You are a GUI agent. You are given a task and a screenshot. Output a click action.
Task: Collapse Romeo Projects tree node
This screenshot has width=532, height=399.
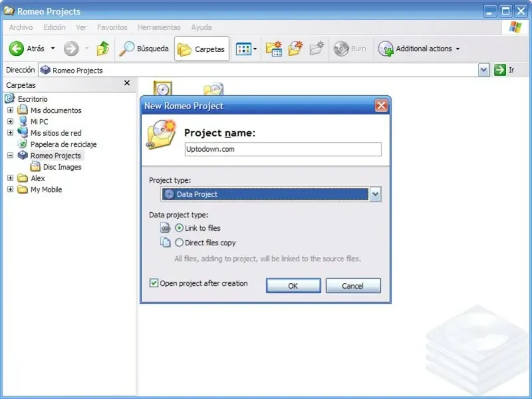coord(10,156)
